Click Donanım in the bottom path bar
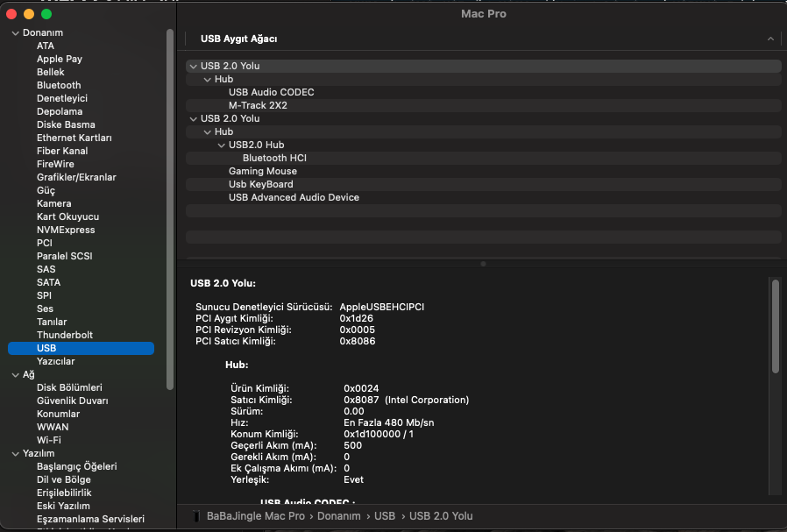Image resolution: width=787 pixels, height=532 pixels. pos(339,516)
